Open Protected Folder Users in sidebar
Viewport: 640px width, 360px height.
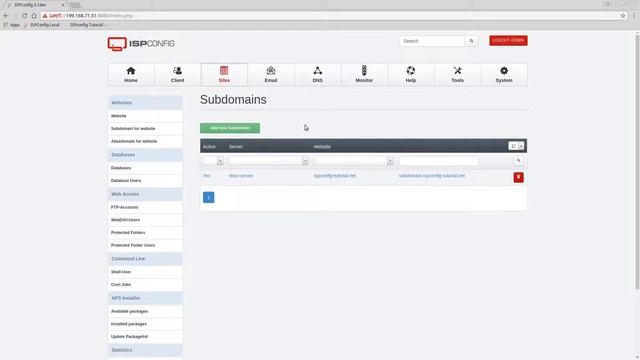pos(145,245)
